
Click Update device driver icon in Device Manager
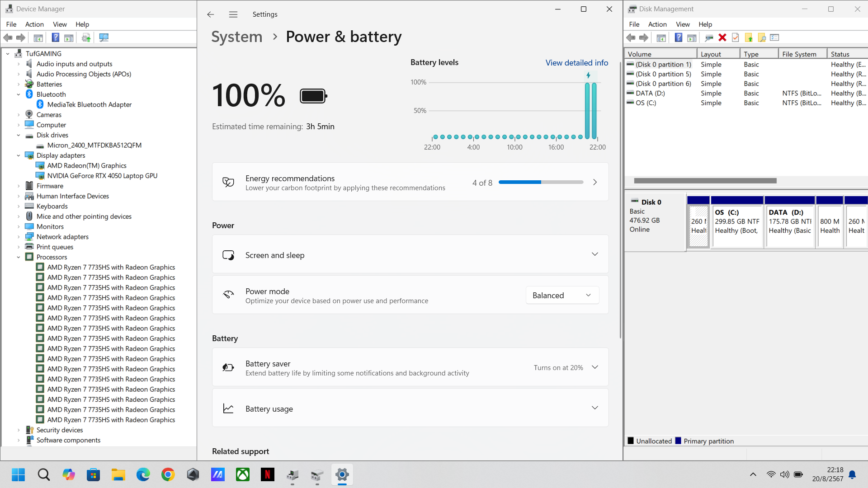[86, 38]
